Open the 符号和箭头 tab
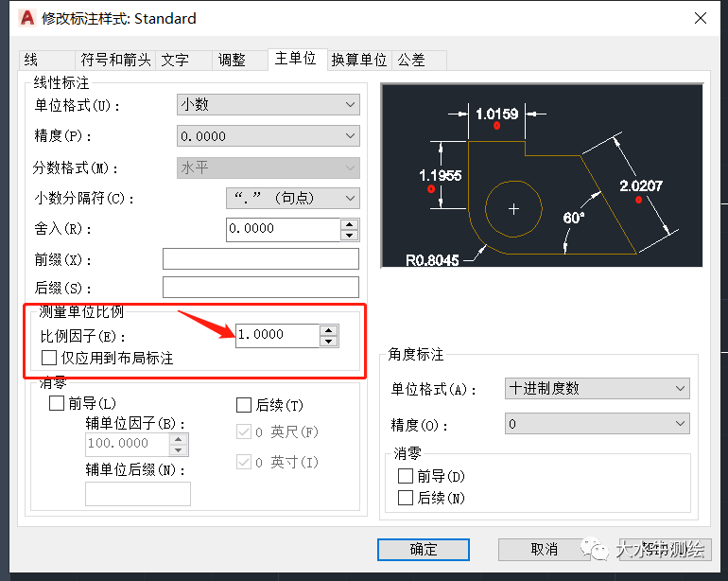This screenshot has width=728, height=581. 115,60
